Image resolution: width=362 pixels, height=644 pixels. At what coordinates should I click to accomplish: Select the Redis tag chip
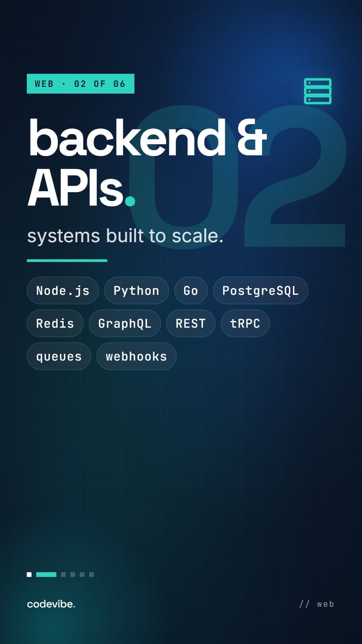55,323
